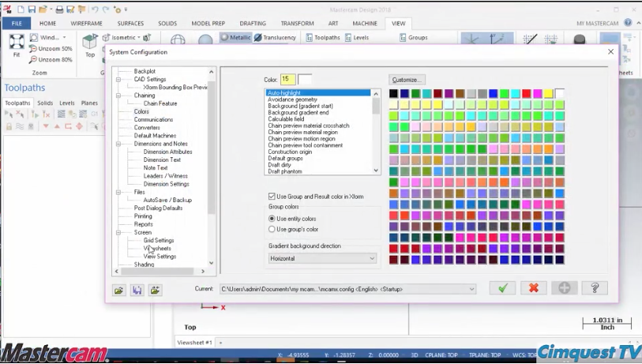Switch to the SOLIDS ribbon tab
Image resolution: width=642 pixels, height=364 pixels.
pos(167,24)
